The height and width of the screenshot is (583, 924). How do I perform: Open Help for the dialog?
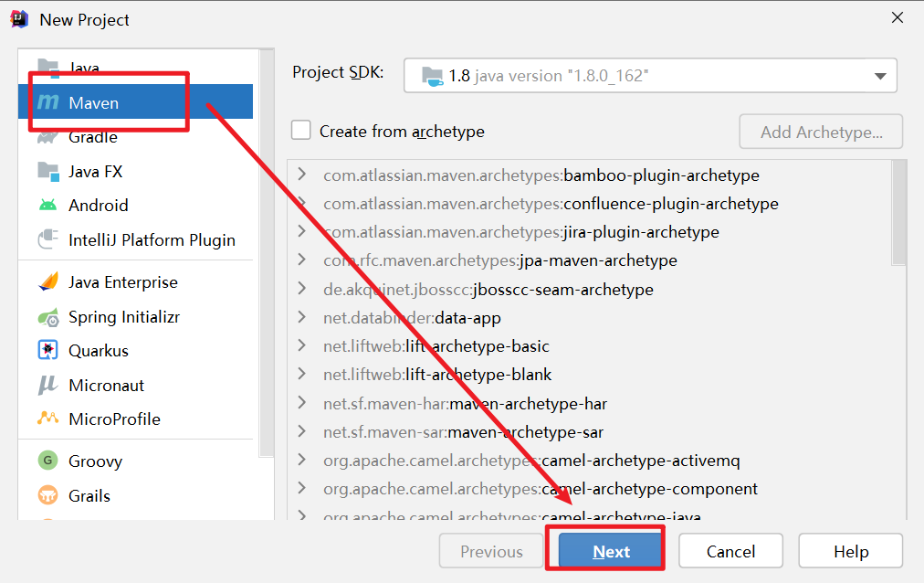tap(851, 551)
